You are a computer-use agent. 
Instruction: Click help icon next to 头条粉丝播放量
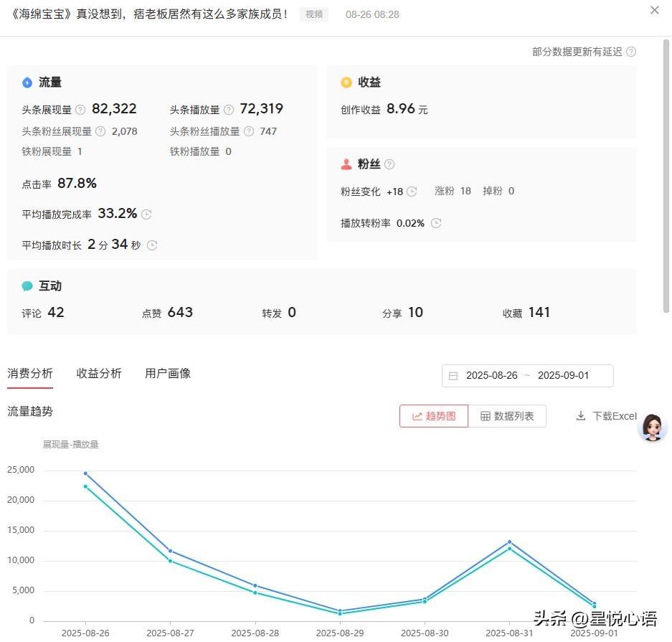249,131
